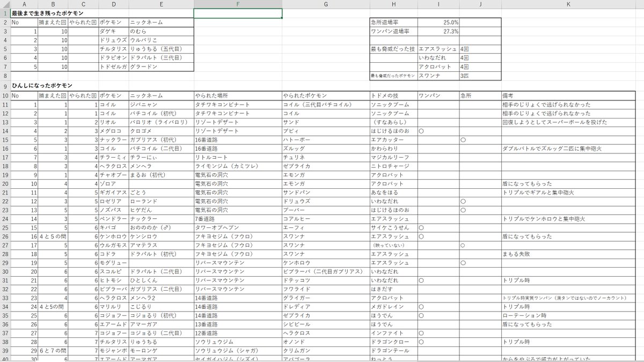Image resolution: width=644 pixels, height=362 pixels.
Task: Select the move cell サイケこうせん
Action: [393, 228]
